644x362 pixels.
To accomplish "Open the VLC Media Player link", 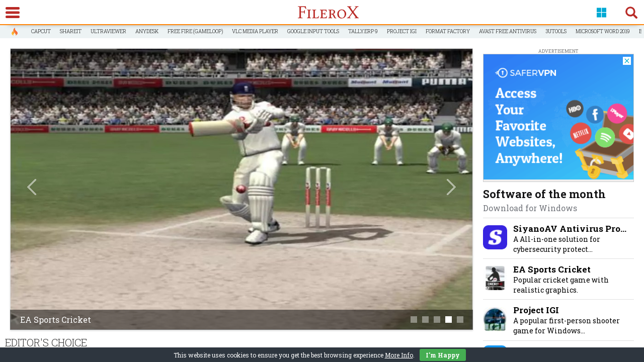I will (x=255, y=32).
